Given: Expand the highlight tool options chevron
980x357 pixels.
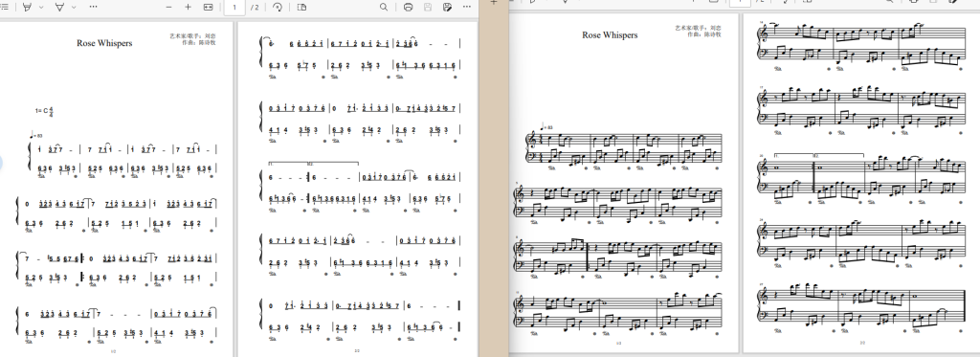Looking at the screenshot, I should point(41,7).
